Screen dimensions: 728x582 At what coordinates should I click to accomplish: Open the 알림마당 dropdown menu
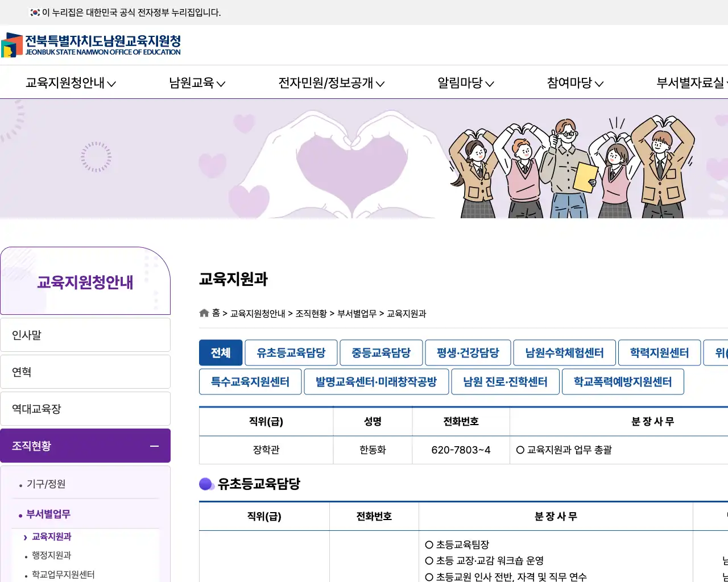465,82
